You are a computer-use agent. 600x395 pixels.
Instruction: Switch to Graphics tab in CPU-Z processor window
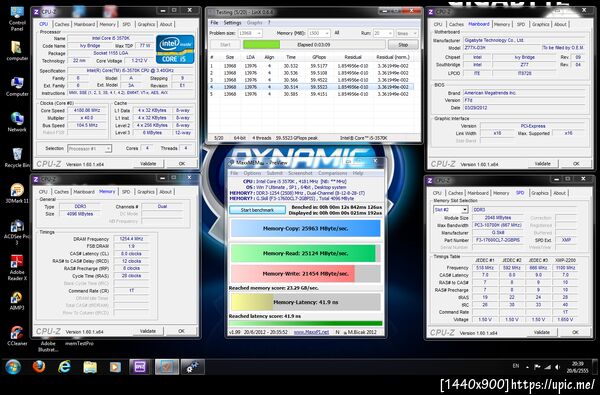[146, 24]
